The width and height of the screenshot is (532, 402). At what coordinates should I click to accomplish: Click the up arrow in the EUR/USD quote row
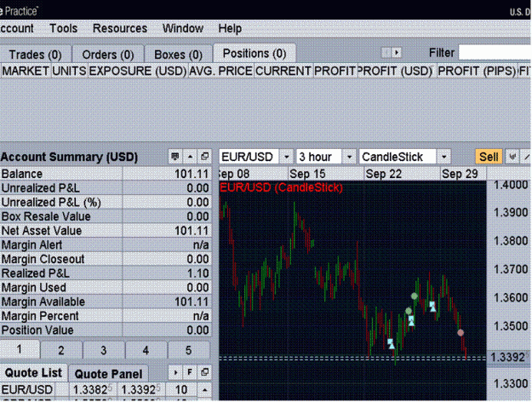pos(204,390)
